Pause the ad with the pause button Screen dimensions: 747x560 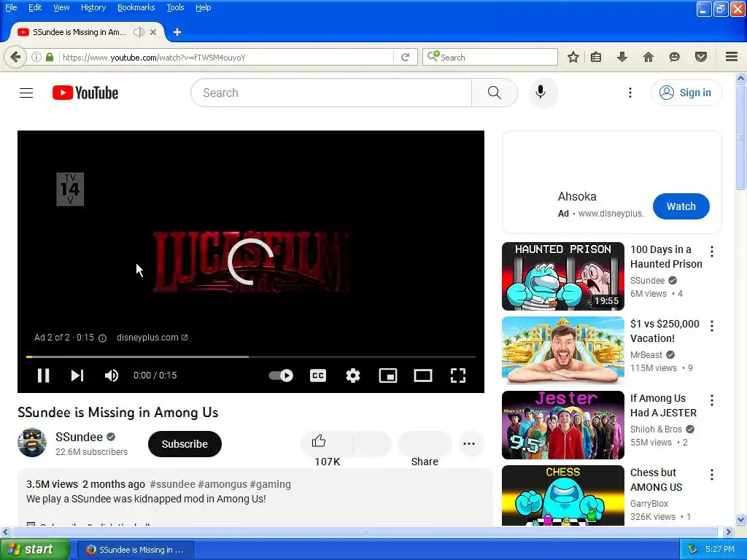click(43, 376)
